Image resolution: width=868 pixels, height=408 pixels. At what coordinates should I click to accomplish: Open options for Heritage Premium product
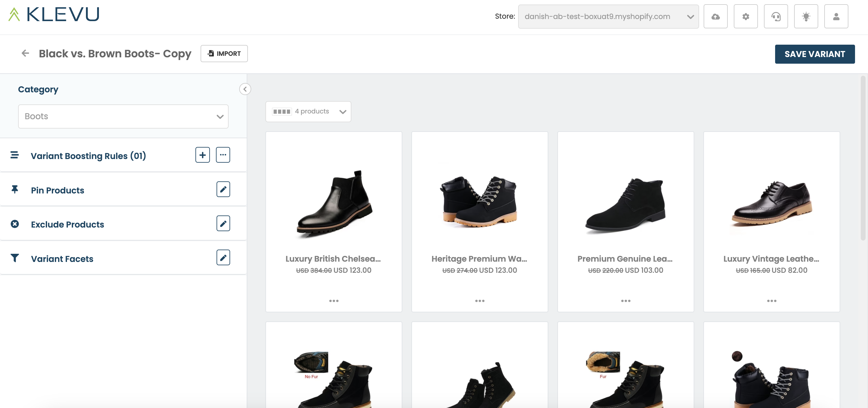pyautogui.click(x=480, y=301)
